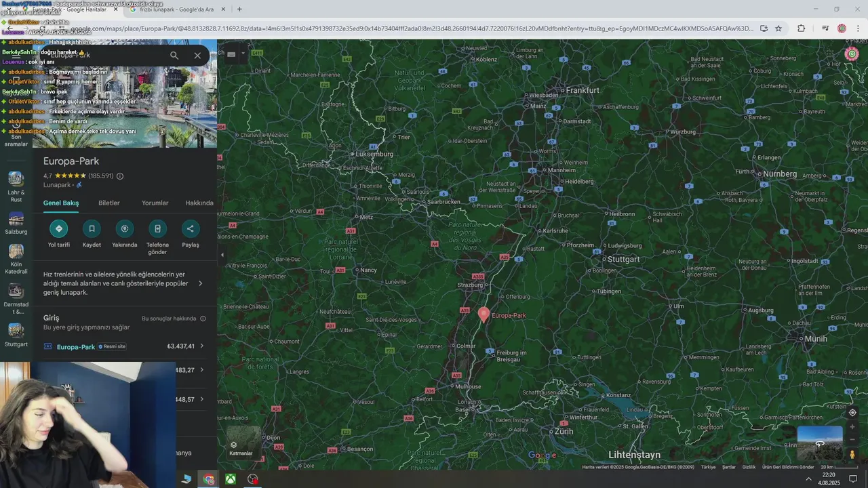
Task: Open the media control icon in toolbar
Action: [x=825, y=28]
